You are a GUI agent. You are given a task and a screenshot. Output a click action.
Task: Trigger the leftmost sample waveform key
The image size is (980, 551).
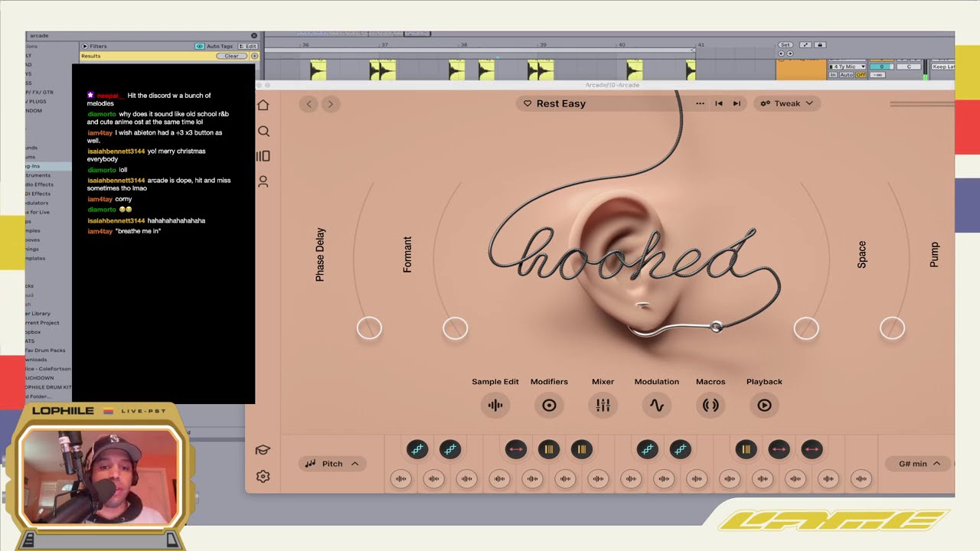pos(400,479)
